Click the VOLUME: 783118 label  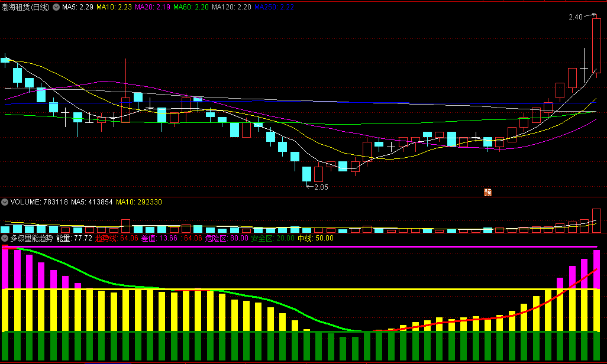39,202
